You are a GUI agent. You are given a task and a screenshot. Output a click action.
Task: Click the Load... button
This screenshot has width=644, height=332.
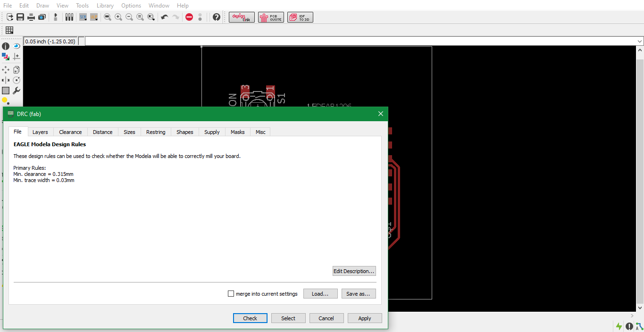click(320, 294)
